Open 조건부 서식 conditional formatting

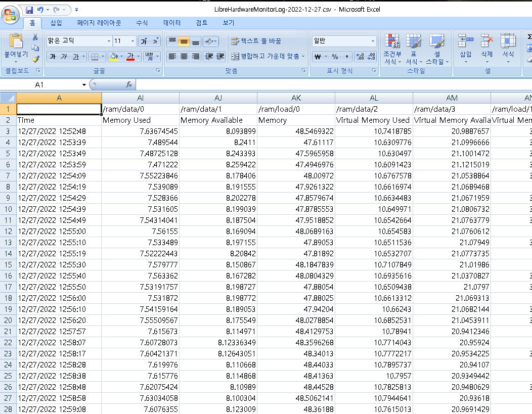click(392, 49)
